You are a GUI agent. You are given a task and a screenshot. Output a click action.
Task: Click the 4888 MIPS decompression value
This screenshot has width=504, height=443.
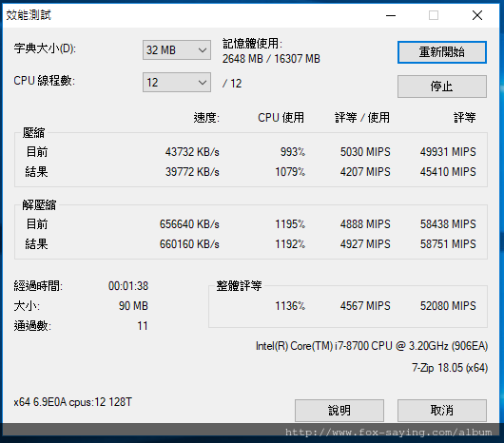[365, 224]
